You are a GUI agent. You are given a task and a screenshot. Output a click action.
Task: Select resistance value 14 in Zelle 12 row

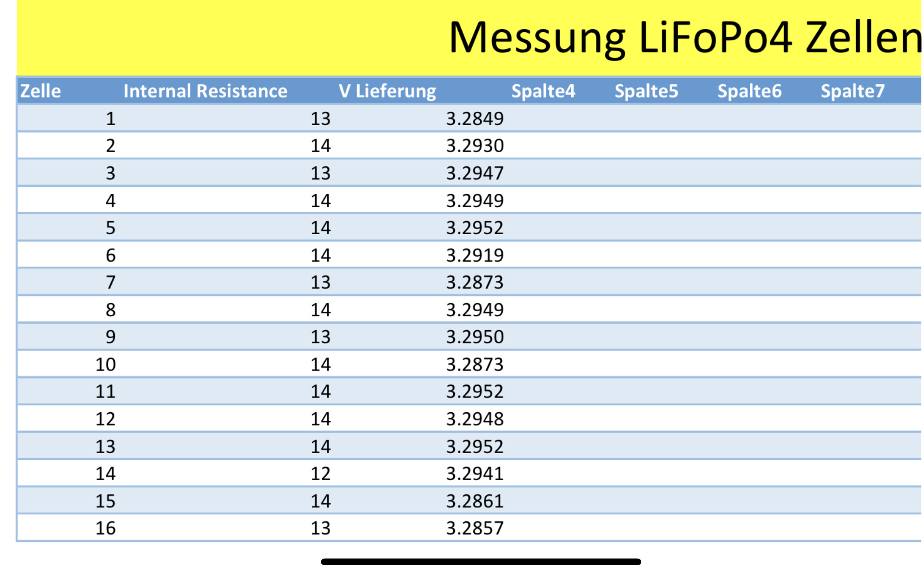pyautogui.click(x=320, y=419)
